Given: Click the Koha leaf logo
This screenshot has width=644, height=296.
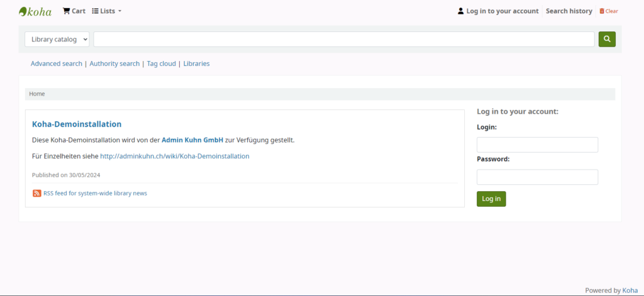Looking at the screenshot, I should (x=35, y=11).
